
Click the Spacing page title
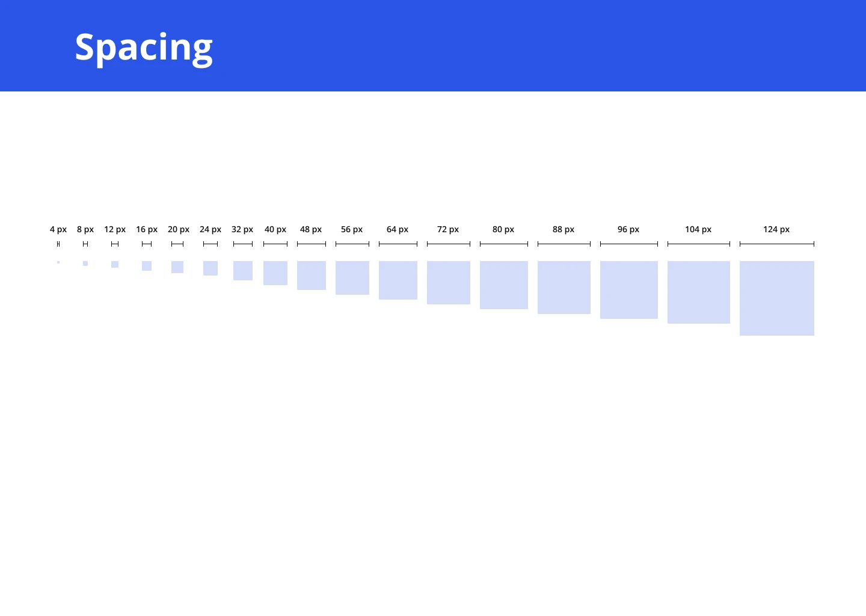point(144,47)
